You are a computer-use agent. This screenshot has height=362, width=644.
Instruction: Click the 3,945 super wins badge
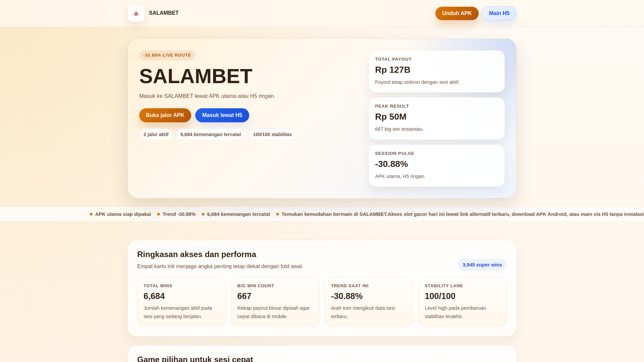tap(482, 265)
